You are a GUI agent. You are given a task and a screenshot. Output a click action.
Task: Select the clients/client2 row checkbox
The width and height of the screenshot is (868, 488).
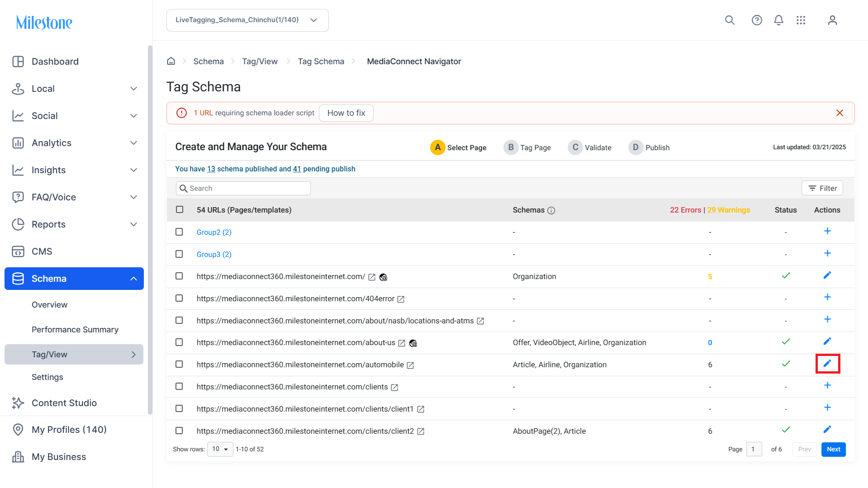(x=179, y=431)
